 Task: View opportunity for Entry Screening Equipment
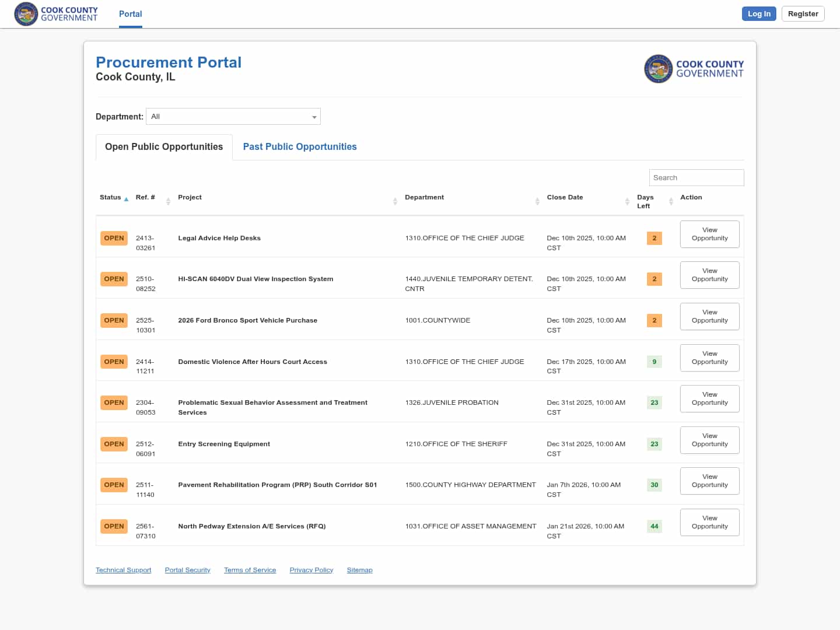709,440
